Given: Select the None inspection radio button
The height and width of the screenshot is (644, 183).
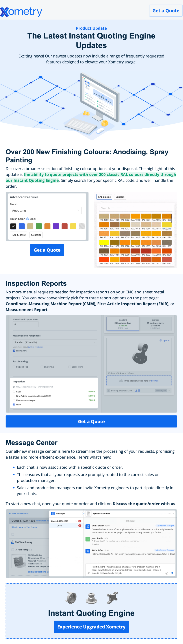Looking at the screenshot, I should [x=14, y=405].
